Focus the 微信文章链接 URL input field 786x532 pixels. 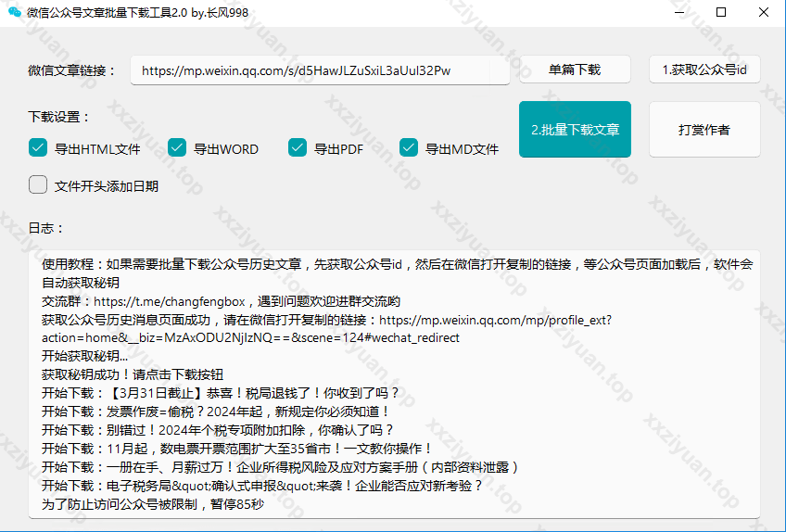(x=315, y=70)
